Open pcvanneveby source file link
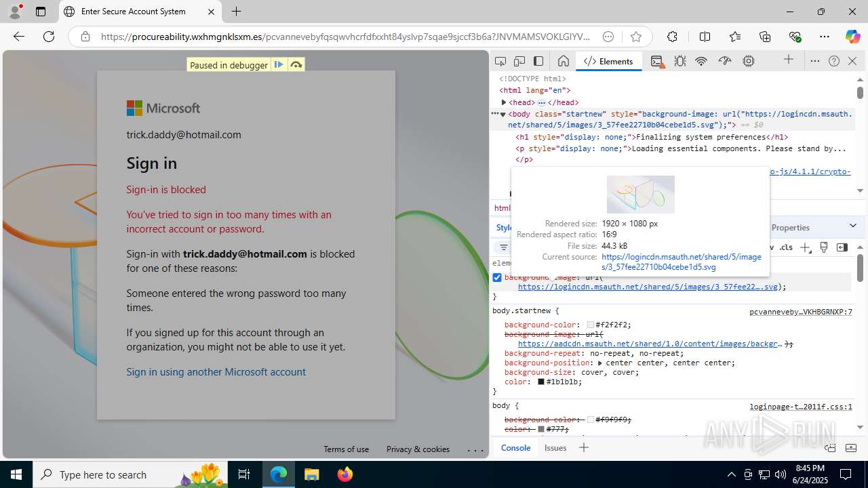 (x=800, y=312)
